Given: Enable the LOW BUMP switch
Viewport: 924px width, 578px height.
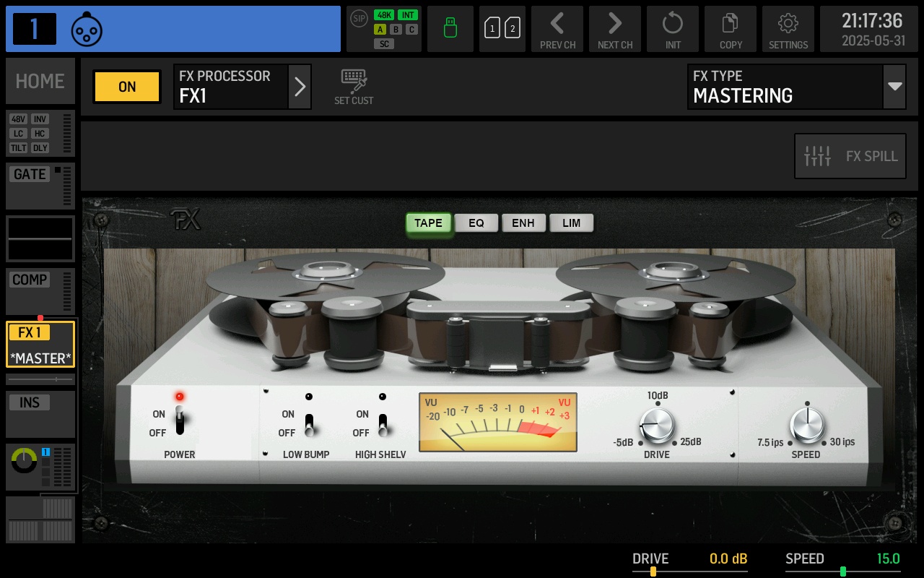Looking at the screenshot, I should click(x=309, y=425).
